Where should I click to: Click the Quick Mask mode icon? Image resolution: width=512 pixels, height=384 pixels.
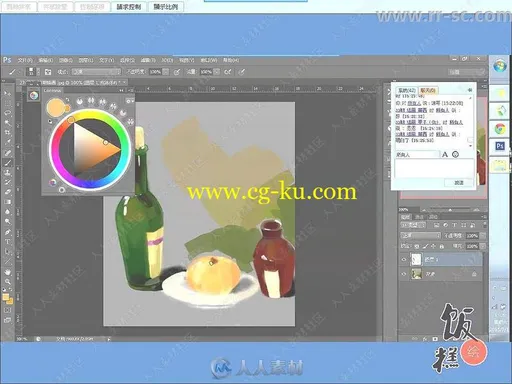click(7, 310)
